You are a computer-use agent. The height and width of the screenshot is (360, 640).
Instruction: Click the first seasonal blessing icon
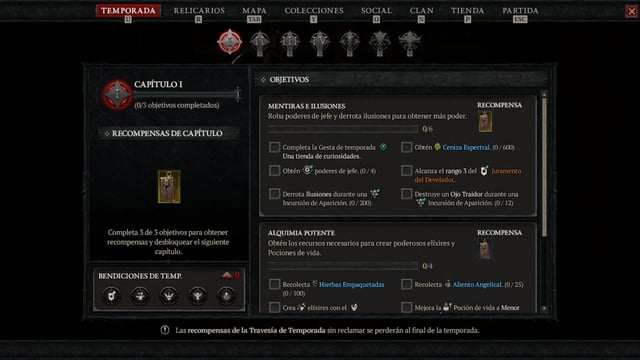coord(111,296)
